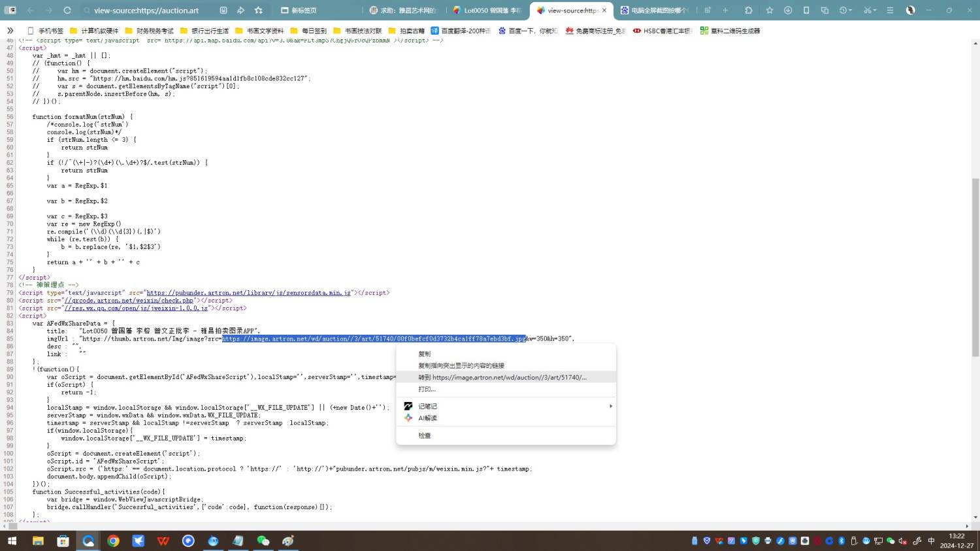The image size is (980, 551).
Task: Open the downloads icon in the toolbar
Action: pos(788,10)
